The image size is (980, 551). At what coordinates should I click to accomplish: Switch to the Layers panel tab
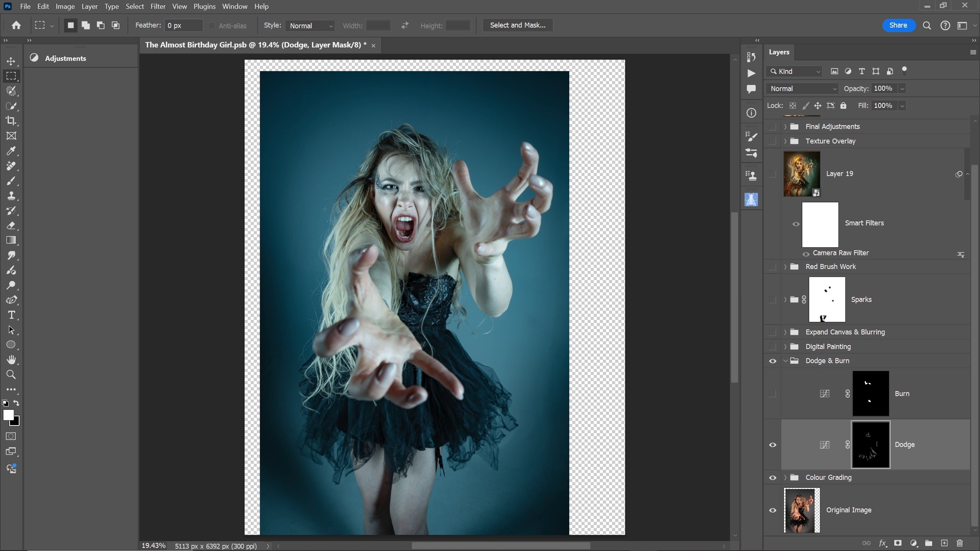(x=779, y=52)
